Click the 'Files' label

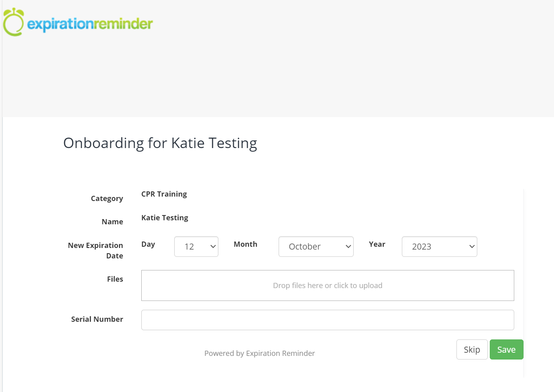pos(115,279)
